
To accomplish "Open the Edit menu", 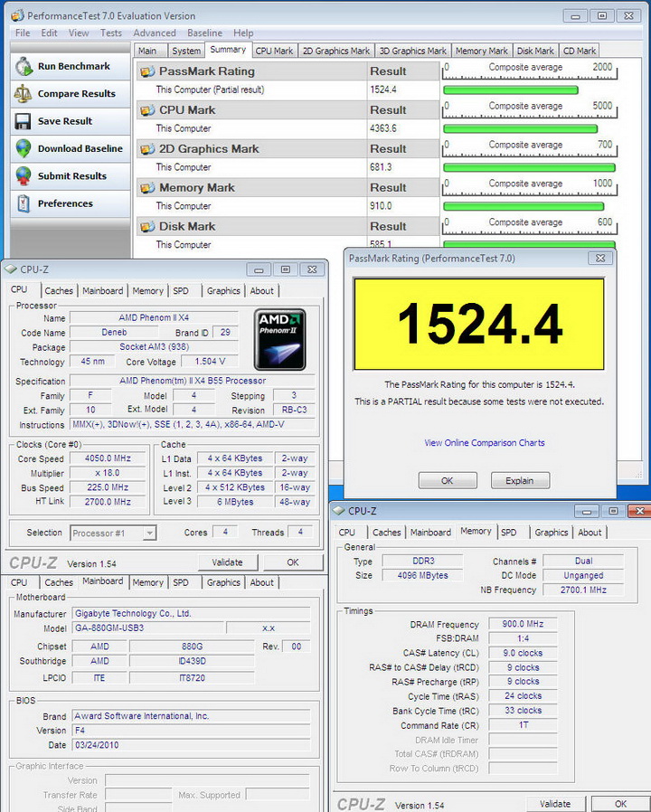I will point(49,33).
